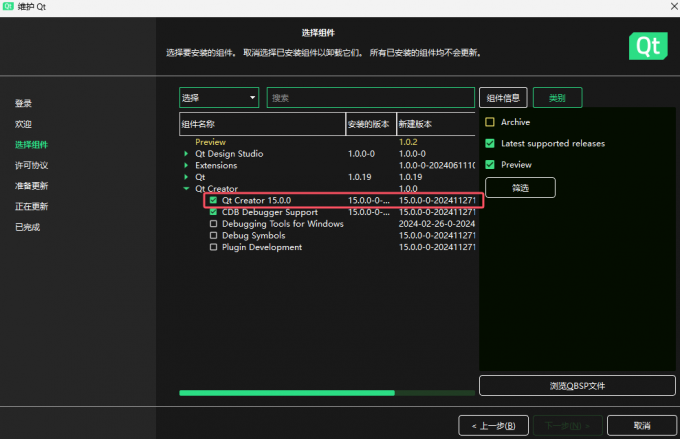Screen dimensions: 680x439
Task: Select the Extensions row label
Action: [x=216, y=165]
